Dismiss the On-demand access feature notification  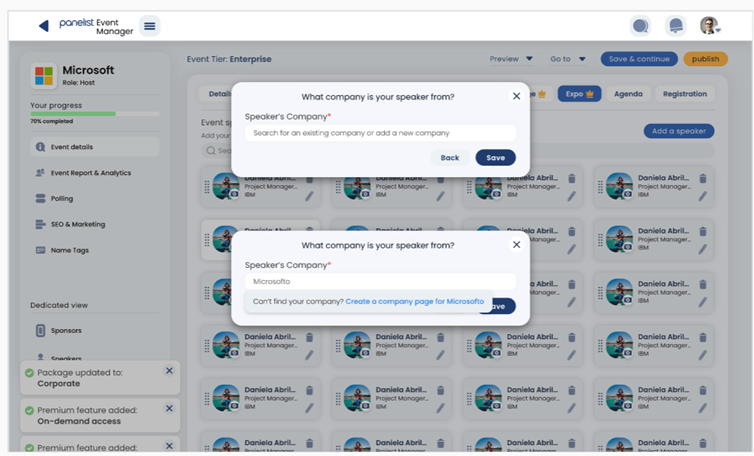tap(169, 408)
